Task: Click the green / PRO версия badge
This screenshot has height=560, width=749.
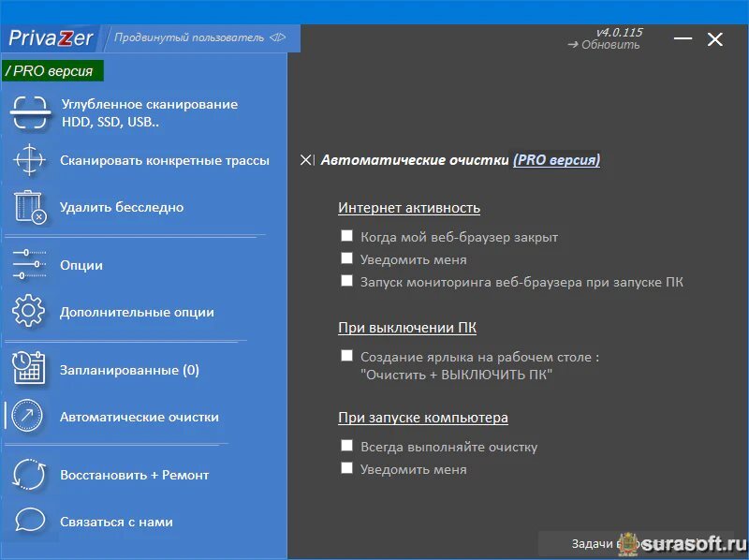Action: pyautogui.click(x=52, y=71)
